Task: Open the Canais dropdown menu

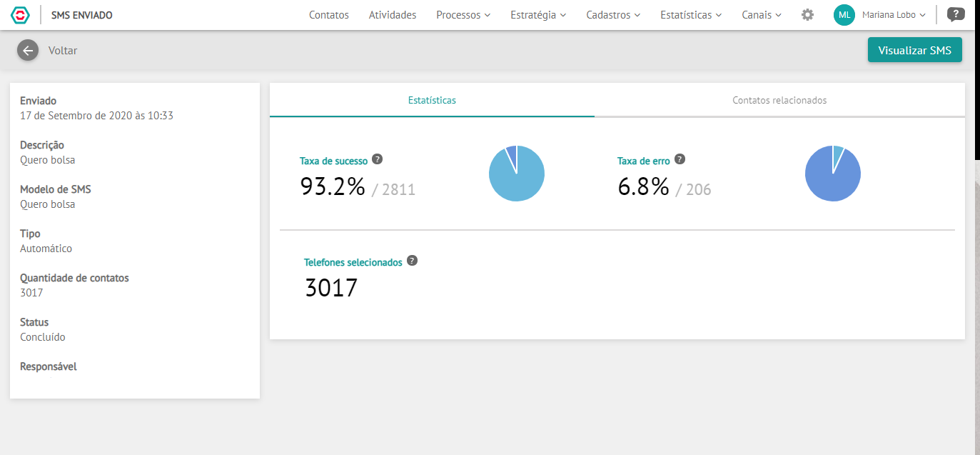Action: [762, 15]
